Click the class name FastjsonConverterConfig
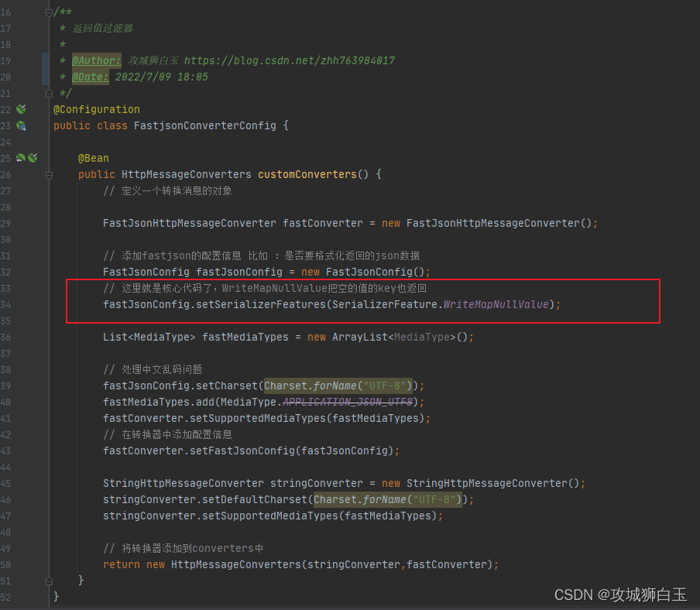The image size is (700, 610). point(205,126)
